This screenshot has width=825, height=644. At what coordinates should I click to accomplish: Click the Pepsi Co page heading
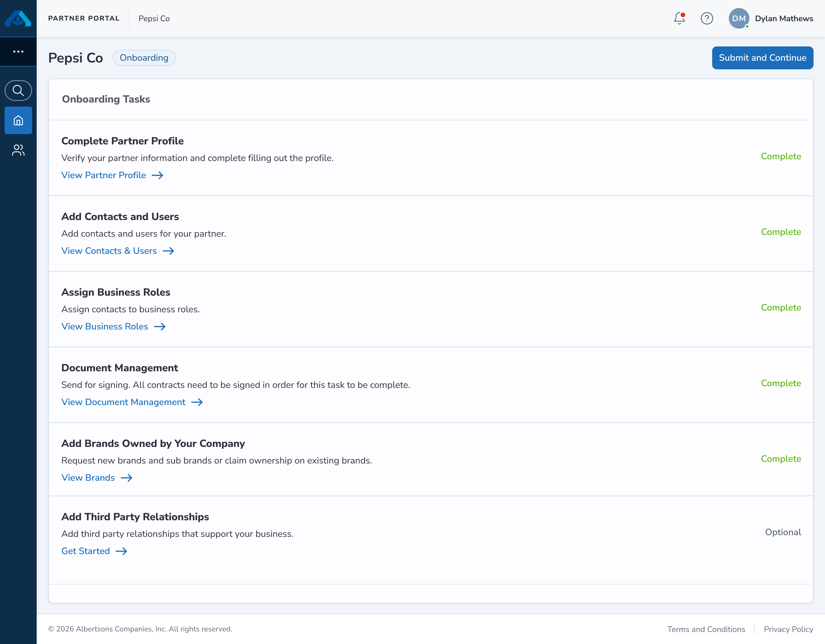click(76, 58)
